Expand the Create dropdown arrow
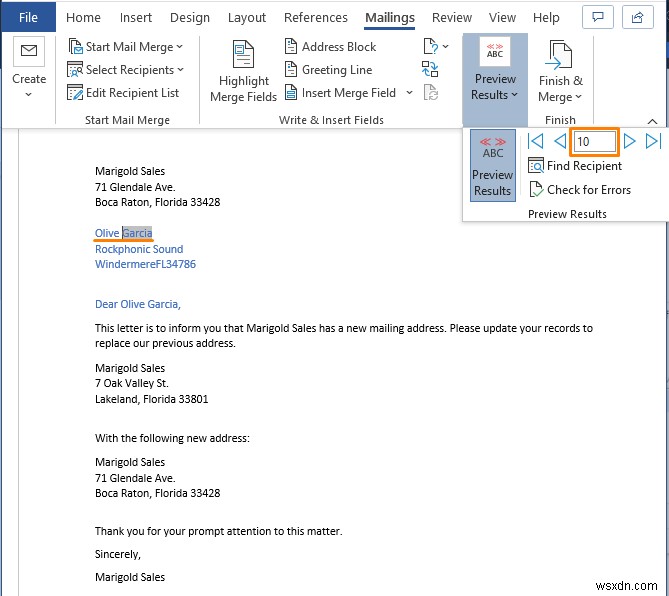This screenshot has height=596, width=669. [x=29, y=95]
